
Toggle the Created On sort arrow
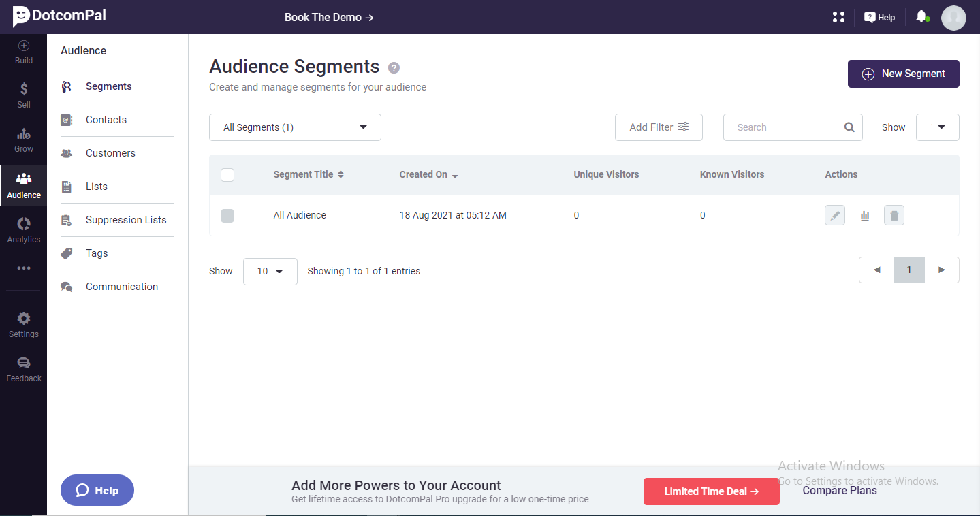[455, 175]
